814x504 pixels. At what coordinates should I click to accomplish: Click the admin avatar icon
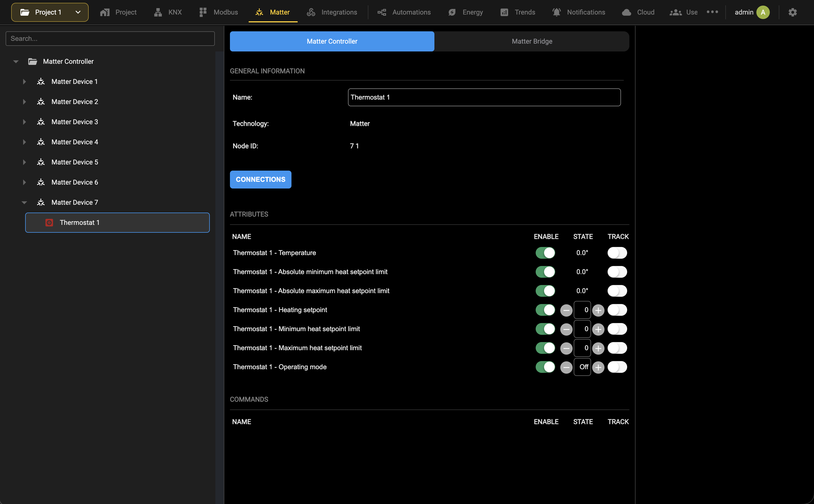pyautogui.click(x=763, y=12)
